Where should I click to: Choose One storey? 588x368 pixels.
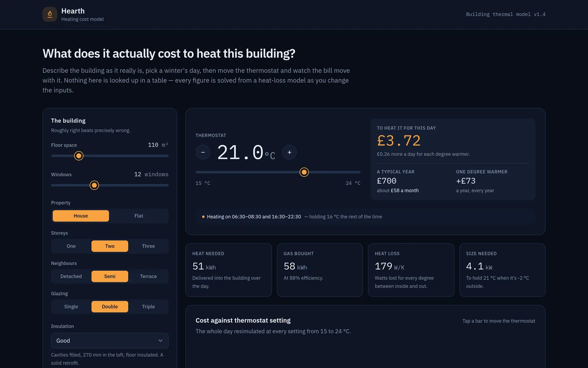[x=71, y=246]
